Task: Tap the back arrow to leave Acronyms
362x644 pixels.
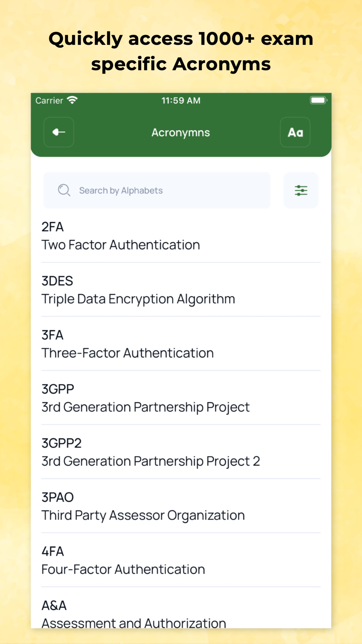Action: click(58, 132)
